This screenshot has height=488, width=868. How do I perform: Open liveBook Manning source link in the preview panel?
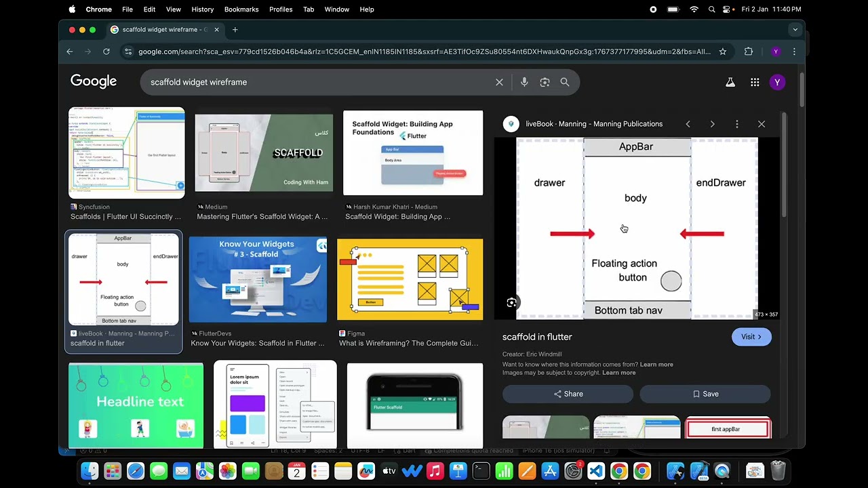(594, 124)
